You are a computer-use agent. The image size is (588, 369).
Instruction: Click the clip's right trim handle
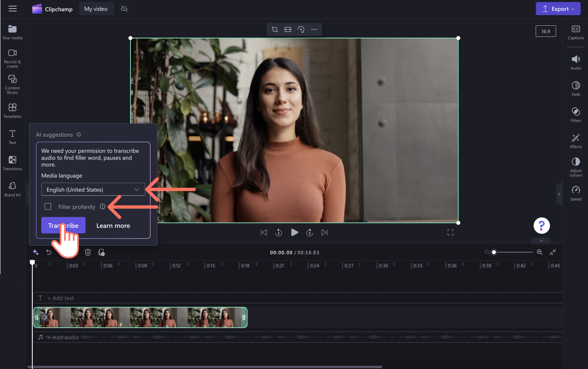click(x=244, y=317)
